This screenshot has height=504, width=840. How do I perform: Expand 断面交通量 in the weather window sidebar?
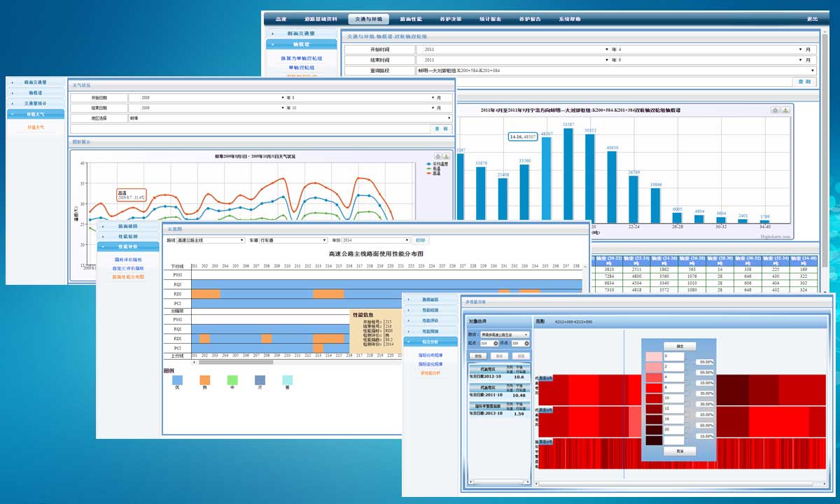pos(36,83)
